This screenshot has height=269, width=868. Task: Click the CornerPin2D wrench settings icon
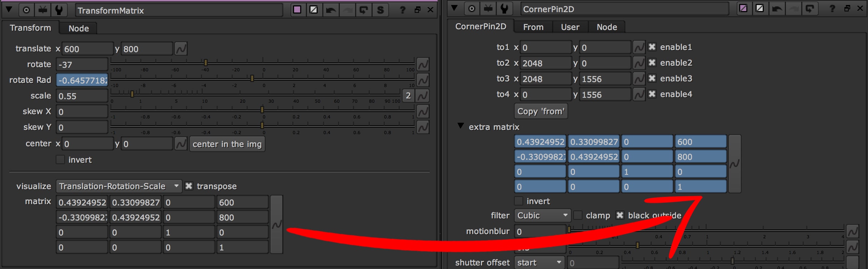tap(504, 9)
